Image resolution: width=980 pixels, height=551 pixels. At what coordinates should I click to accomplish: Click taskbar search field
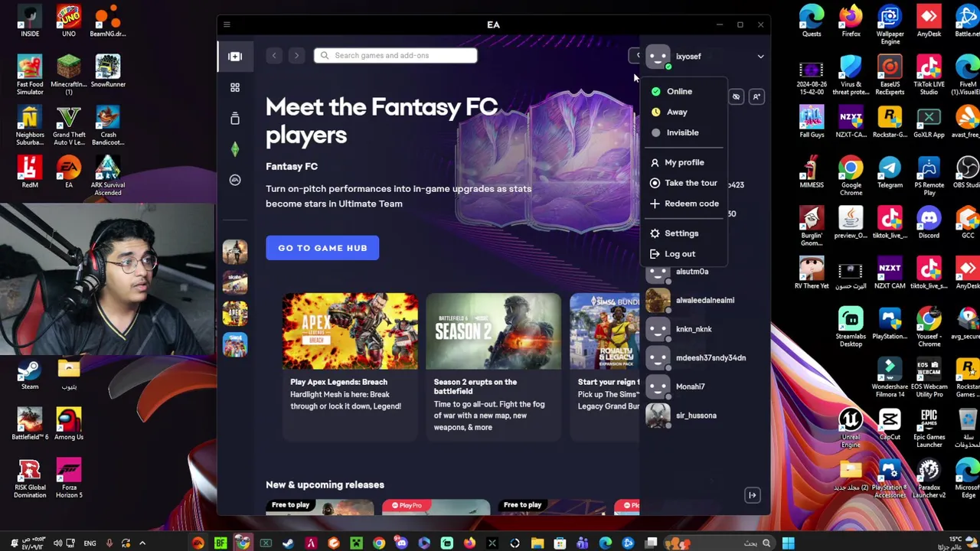pyautogui.click(x=720, y=543)
